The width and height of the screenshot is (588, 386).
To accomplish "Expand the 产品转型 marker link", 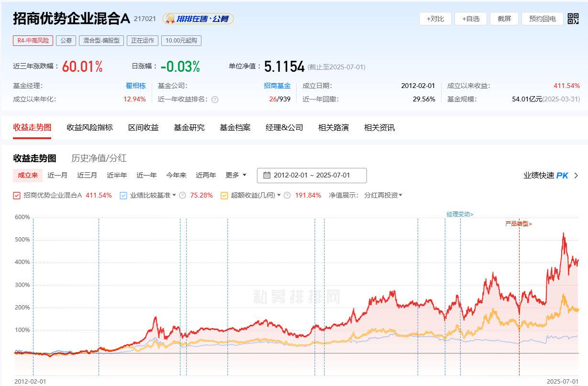I will click(519, 223).
